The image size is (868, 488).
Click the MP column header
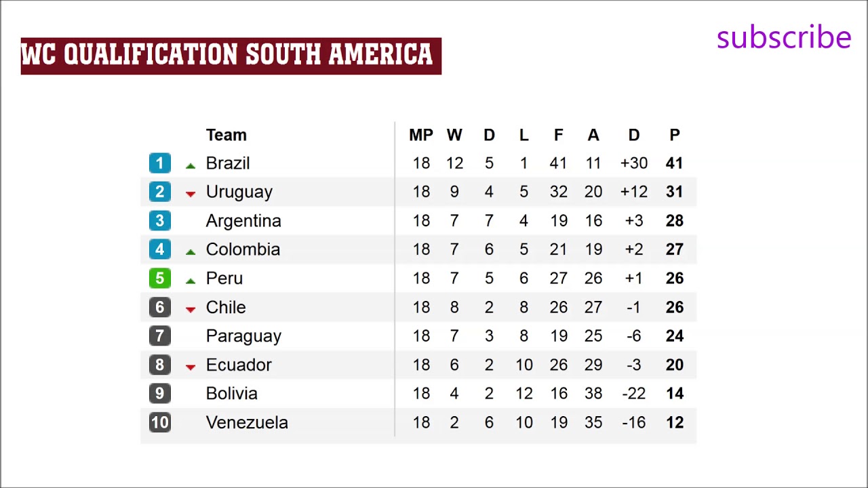[420, 135]
